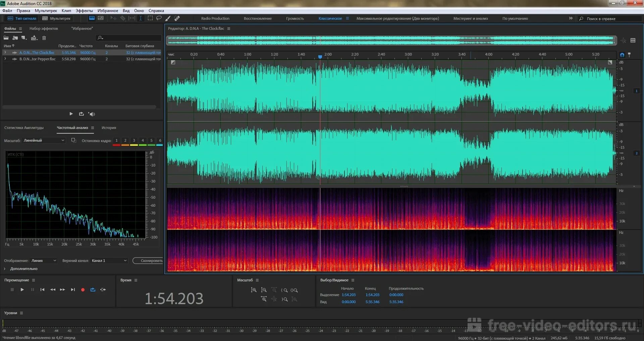Open the Файл menu

coord(7,11)
